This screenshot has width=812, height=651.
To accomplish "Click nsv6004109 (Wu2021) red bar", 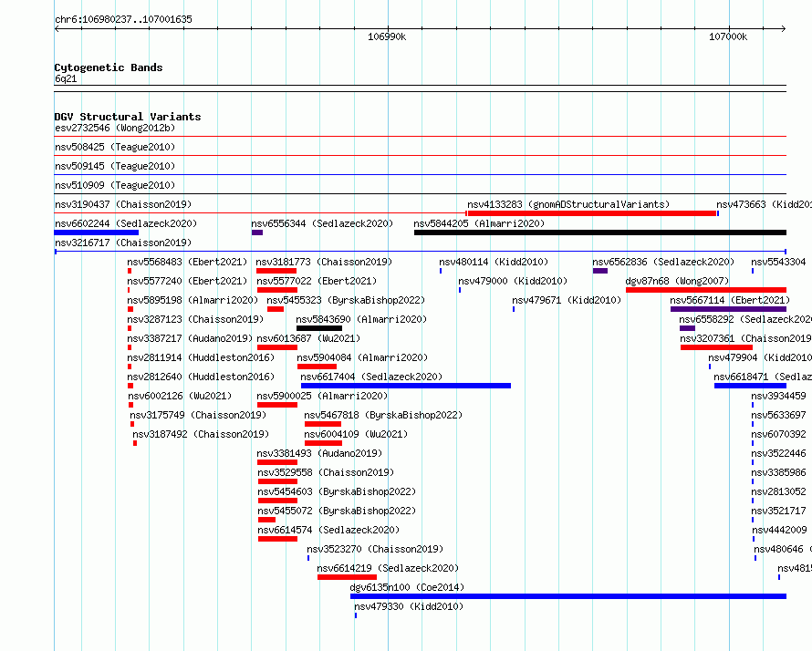I will pos(324,443).
